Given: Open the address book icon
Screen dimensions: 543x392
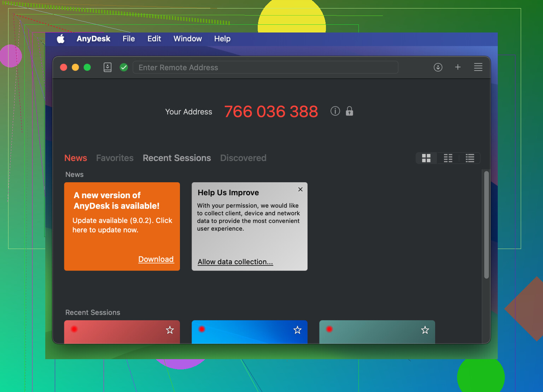Looking at the screenshot, I should (107, 67).
